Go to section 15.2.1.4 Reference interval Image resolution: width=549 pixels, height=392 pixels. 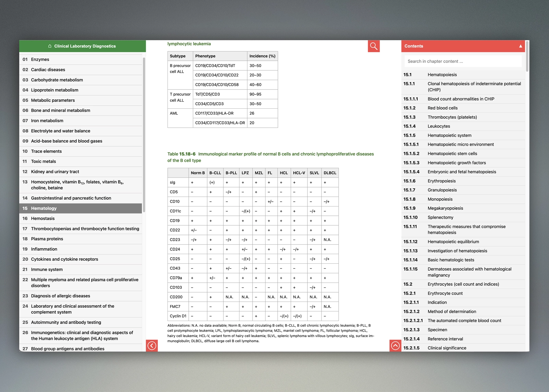point(445,339)
